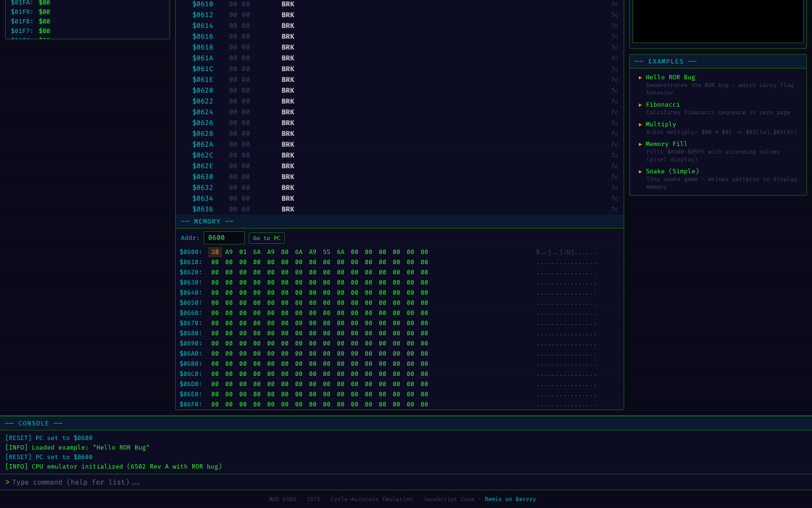Load the Multiply example
Viewport: 812px width, 508px height.
pos(718,128)
